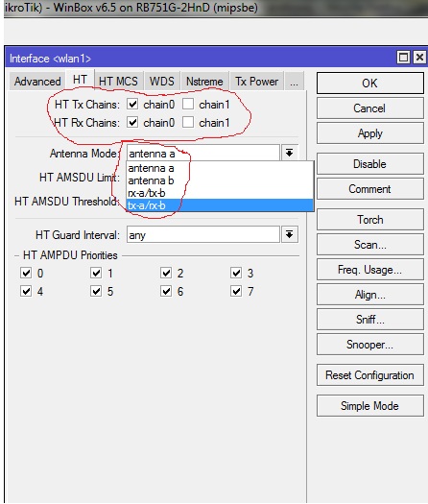Toggle HT AMPDU priority 1 checkbox
The height and width of the screenshot is (504, 428).
pyautogui.click(x=96, y=273)
